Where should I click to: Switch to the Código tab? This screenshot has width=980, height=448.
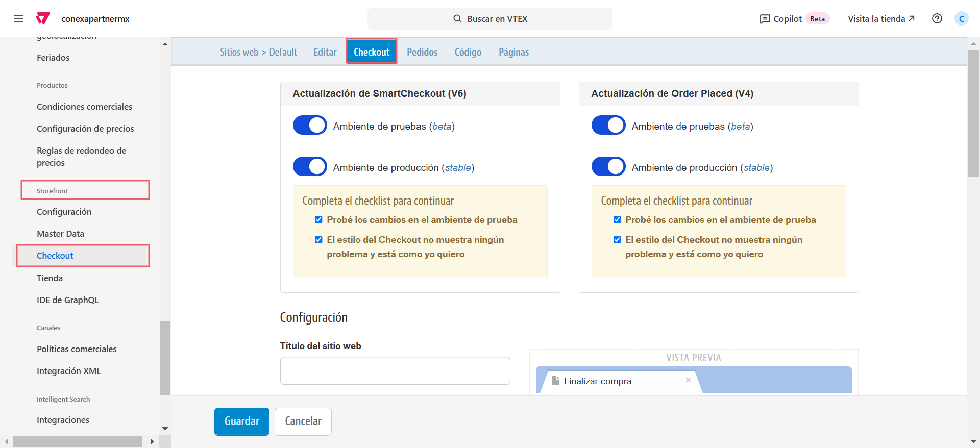coord(468,52)
